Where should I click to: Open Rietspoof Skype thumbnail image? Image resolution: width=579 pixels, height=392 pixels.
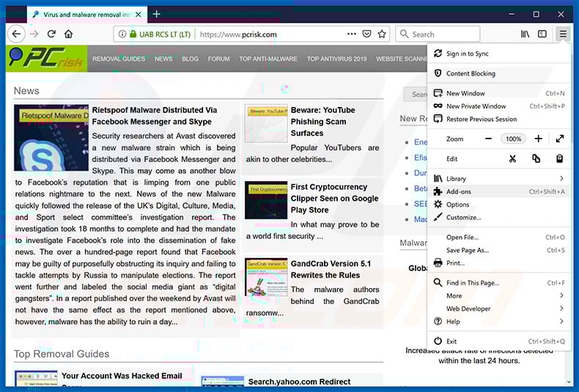51,138
